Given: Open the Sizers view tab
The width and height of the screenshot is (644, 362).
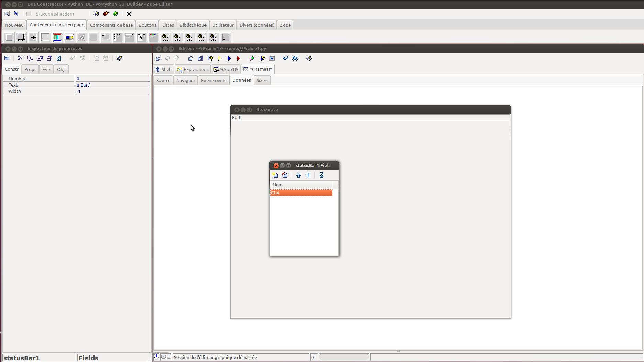Looking at the screenshot, I should [x=262, y=80].
